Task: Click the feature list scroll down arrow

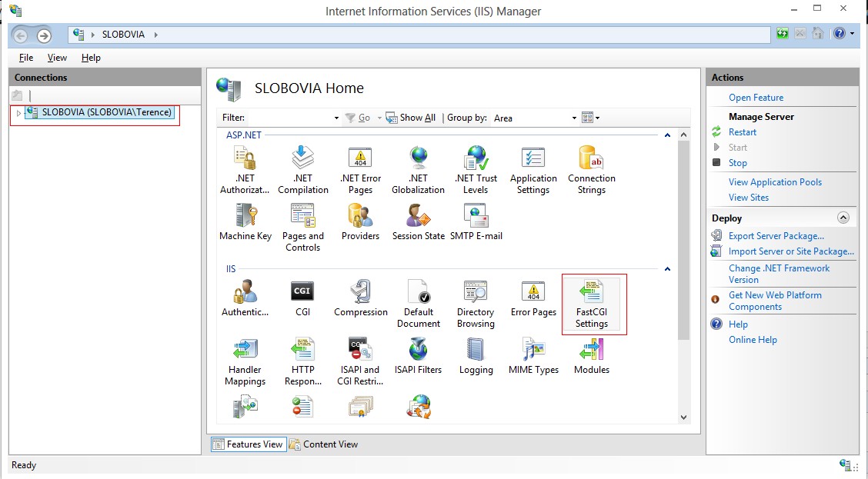Action: [683, 417]
